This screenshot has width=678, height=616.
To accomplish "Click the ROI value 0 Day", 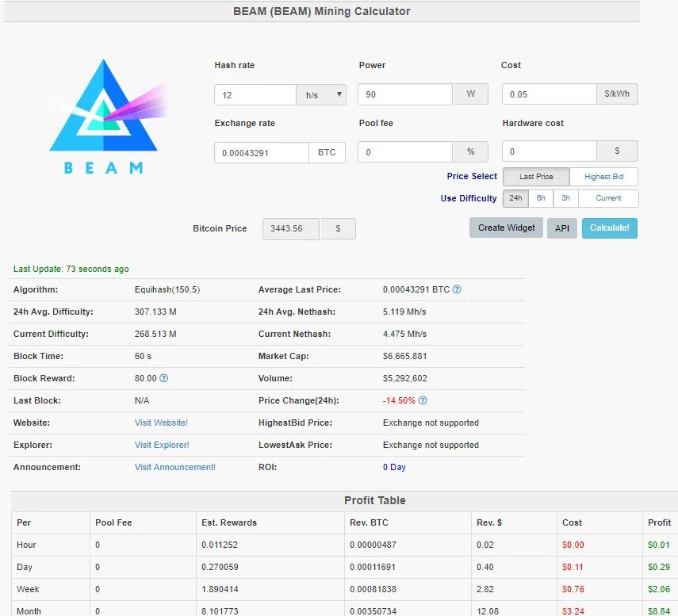I will coord(394,467).
